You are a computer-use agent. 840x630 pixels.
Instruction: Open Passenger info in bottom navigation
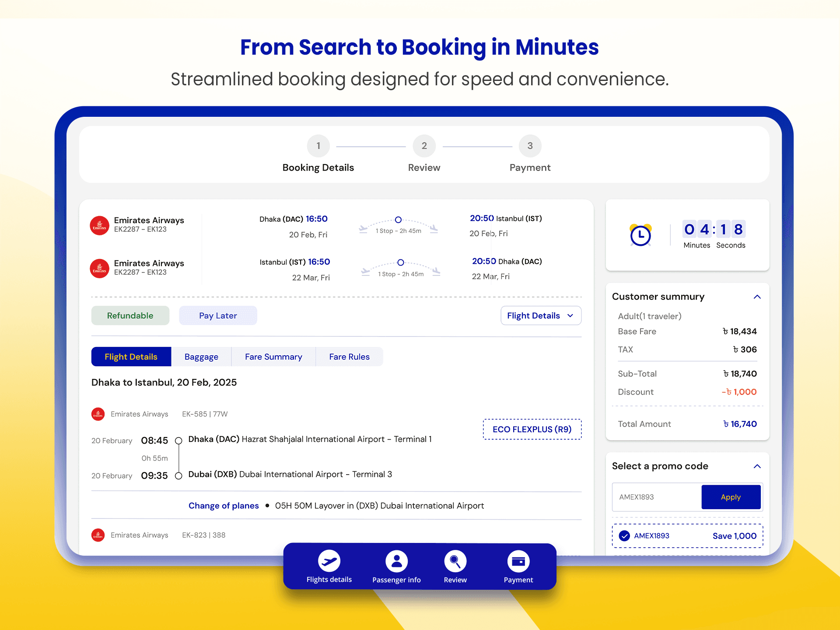coord(396,567)
